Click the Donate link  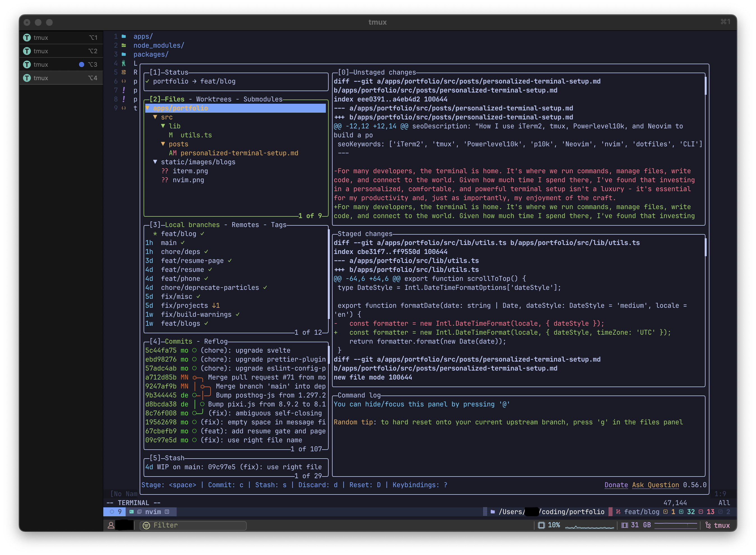tap(616, 485)
